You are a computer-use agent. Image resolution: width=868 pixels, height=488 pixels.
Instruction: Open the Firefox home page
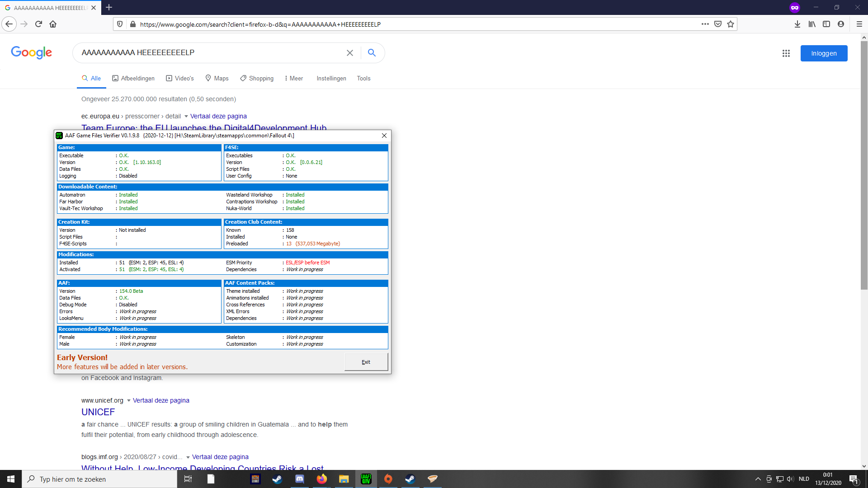click(x=53, y=24)
